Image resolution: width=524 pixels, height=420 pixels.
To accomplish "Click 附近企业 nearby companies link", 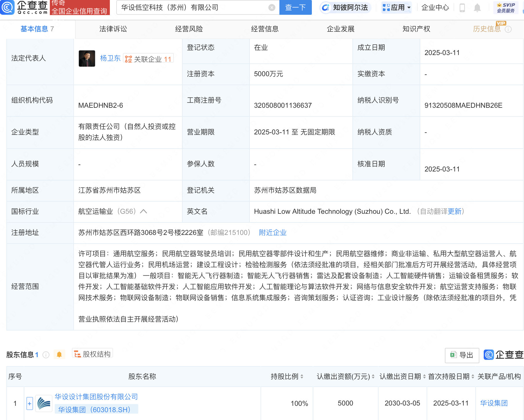I will (x=273, y=233).
